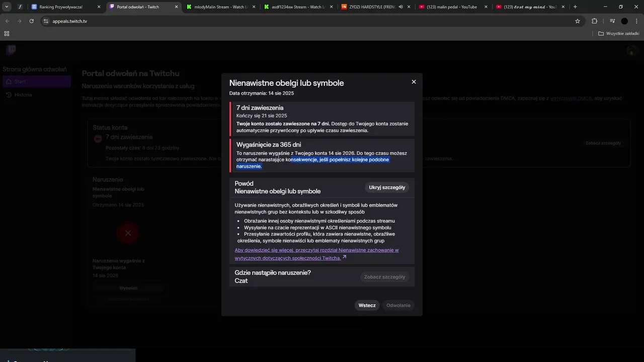644x362 pixels.
Task: Close the malin pedal YouTube tab
Action: pyautogui.click(x=486, y=7)
